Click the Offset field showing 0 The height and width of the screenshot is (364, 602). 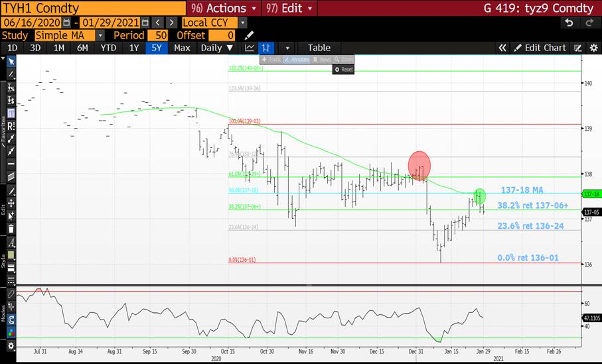click(222, 36)
